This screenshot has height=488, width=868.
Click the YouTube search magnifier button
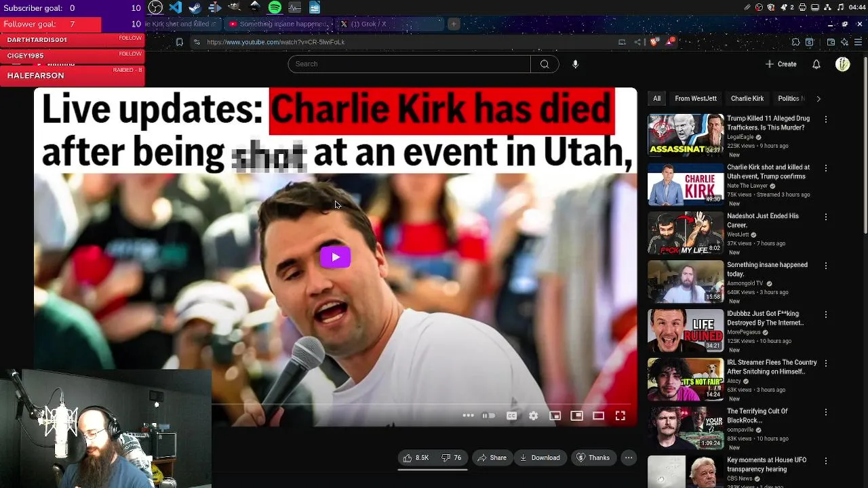[x=545, y=64]
